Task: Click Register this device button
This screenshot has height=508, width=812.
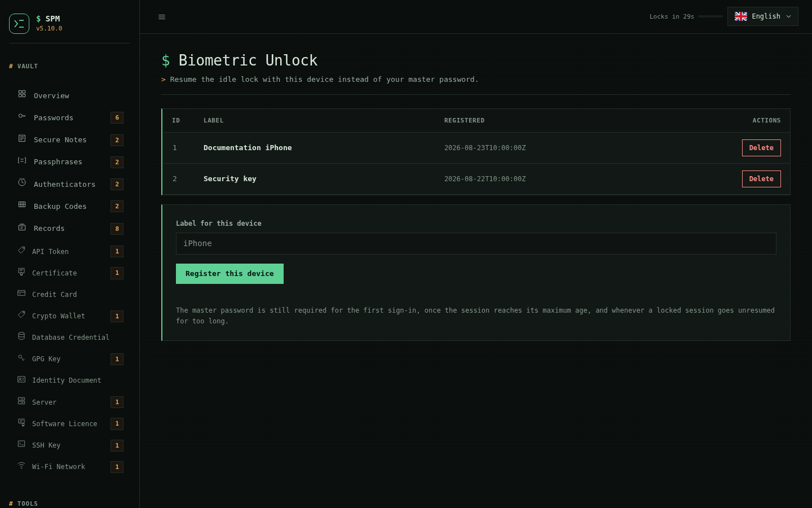Action: coord(230,274)
